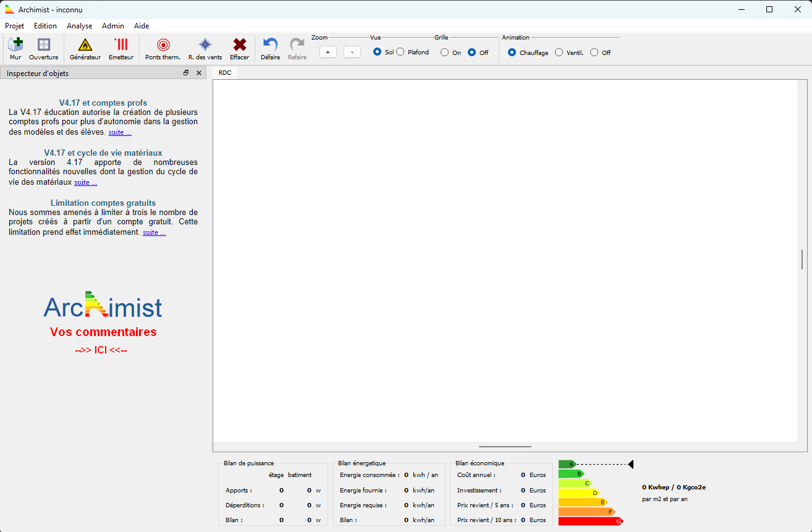The image size is (812, 532).
Task: Select the Mur wall tool
Action: pos(15,48)
